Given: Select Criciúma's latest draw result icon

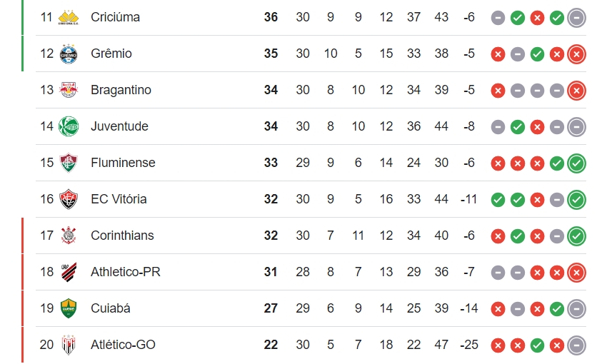Looking at the screenshot, I should click(x=576, y=18).
